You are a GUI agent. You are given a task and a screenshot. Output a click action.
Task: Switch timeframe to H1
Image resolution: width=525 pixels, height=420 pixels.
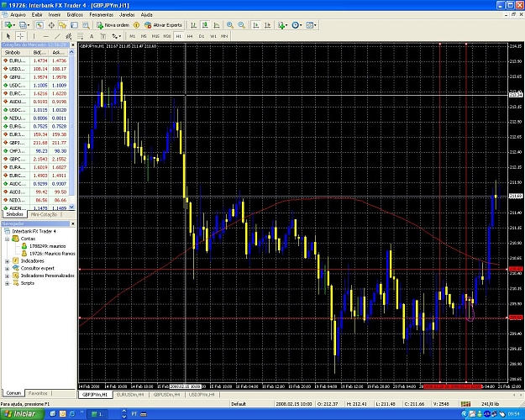[x=178, y=36]
